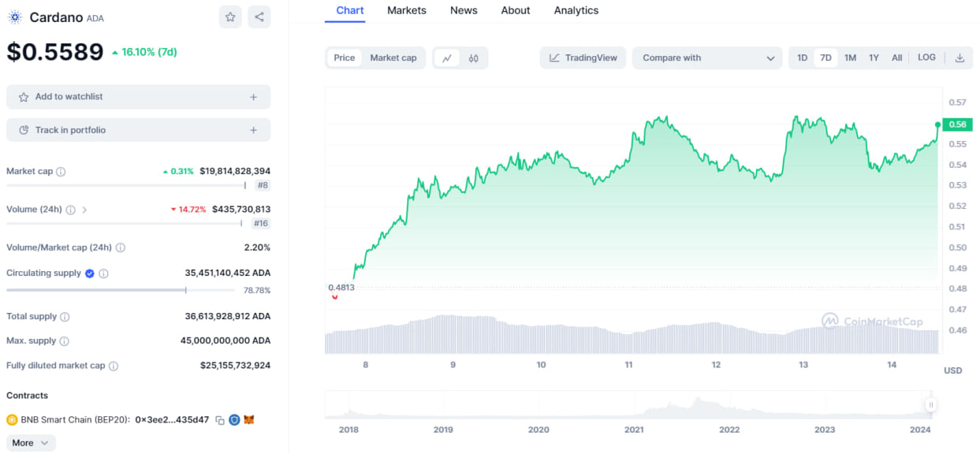
Task: Click the download chart icon
Action: (960, 58)
